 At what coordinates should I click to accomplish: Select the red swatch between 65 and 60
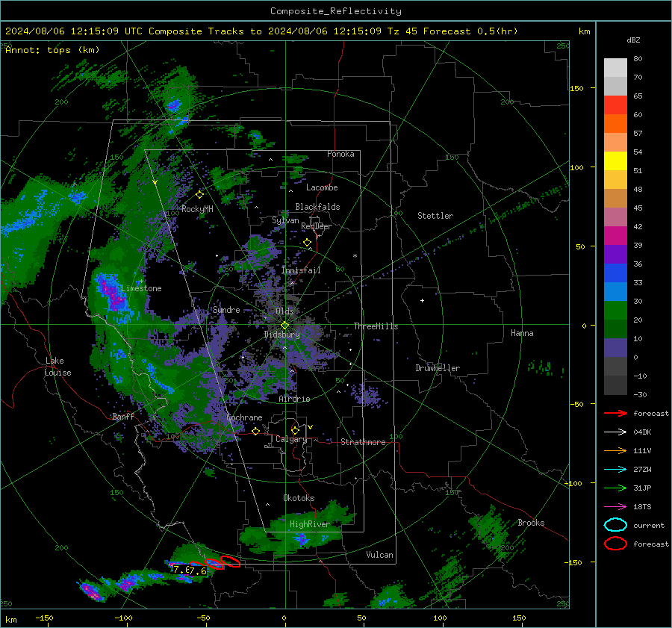point(615,105)
